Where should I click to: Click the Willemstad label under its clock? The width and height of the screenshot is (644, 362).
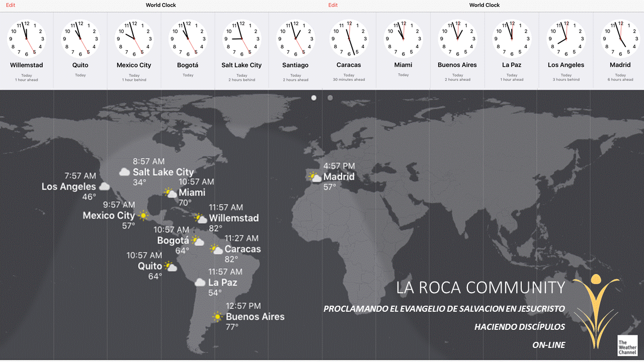click(x=27, y=65)
